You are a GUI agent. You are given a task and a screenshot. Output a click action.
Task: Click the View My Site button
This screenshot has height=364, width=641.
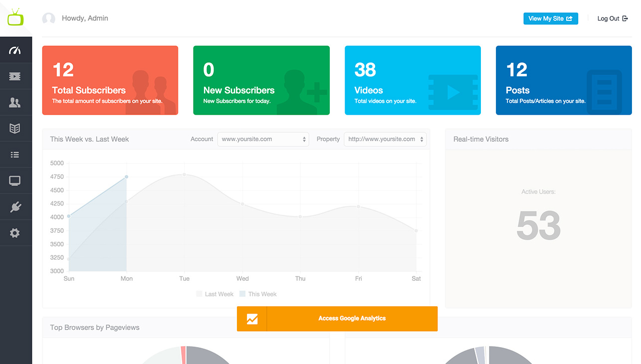coord(551,18)
